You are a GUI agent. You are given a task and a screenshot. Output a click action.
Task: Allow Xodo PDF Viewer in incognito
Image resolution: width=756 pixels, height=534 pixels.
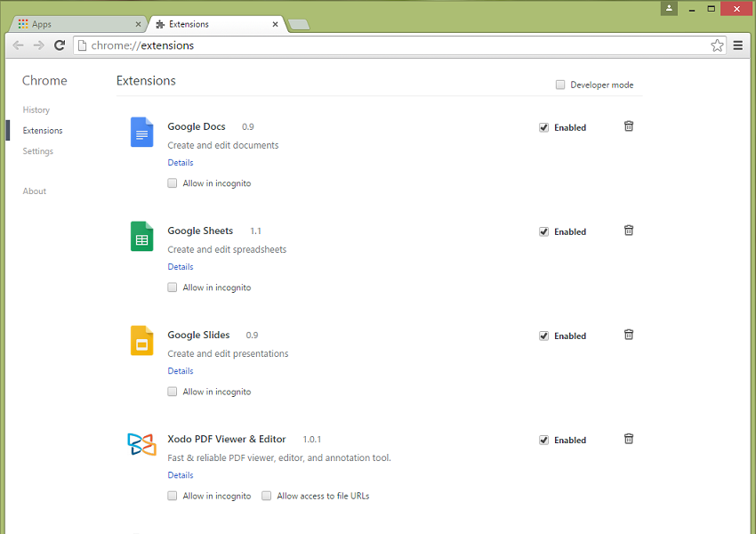[x=173, y=496]
